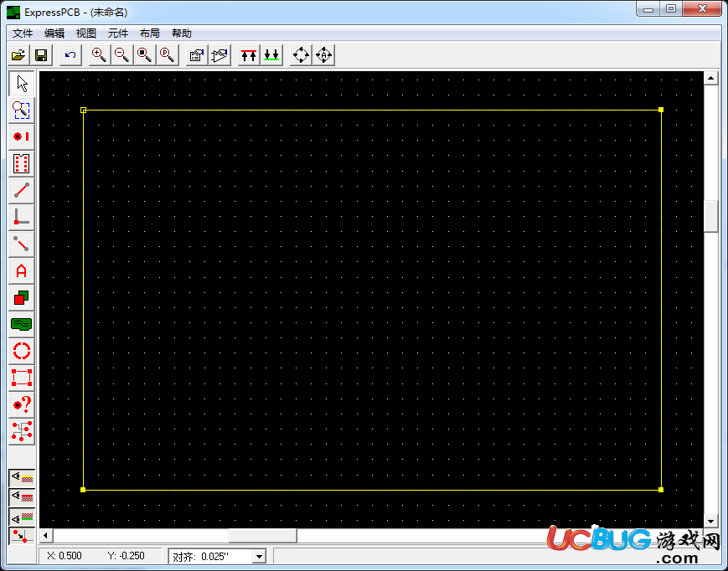
Task: Select the place rectangle tool
Action: click(21, 298)
